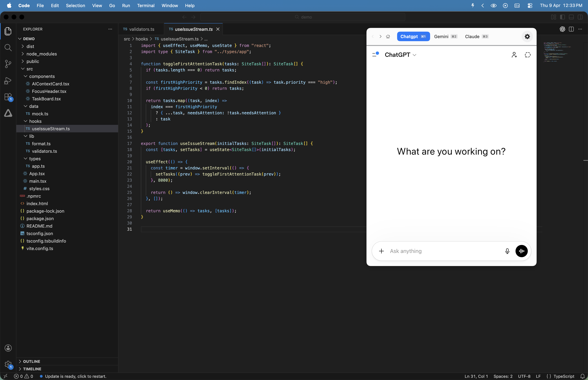Click the errors and warnings count
Screen dimensions: 588x380
coord(23,376)
